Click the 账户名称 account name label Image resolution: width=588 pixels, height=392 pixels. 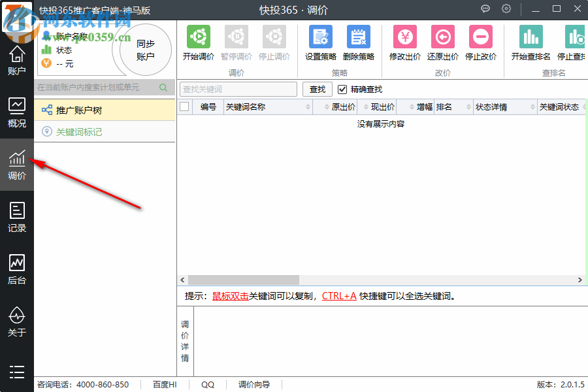click(x=72, y=37)
